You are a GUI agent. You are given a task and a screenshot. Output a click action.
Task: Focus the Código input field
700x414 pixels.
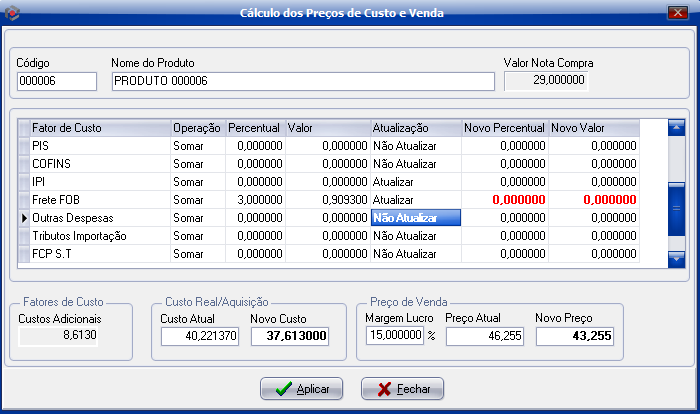[x=56, y=81]
